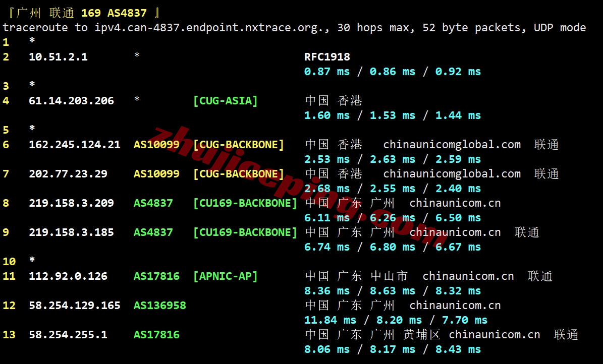Click the final hop IP 58.254.255.1
603x364 pixels.
click(68, 335)
